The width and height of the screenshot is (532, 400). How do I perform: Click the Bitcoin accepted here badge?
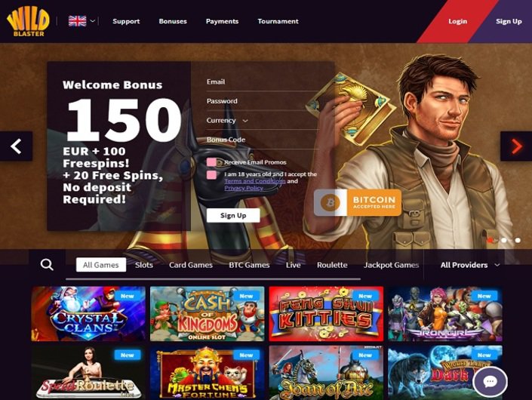coord(358,202)
